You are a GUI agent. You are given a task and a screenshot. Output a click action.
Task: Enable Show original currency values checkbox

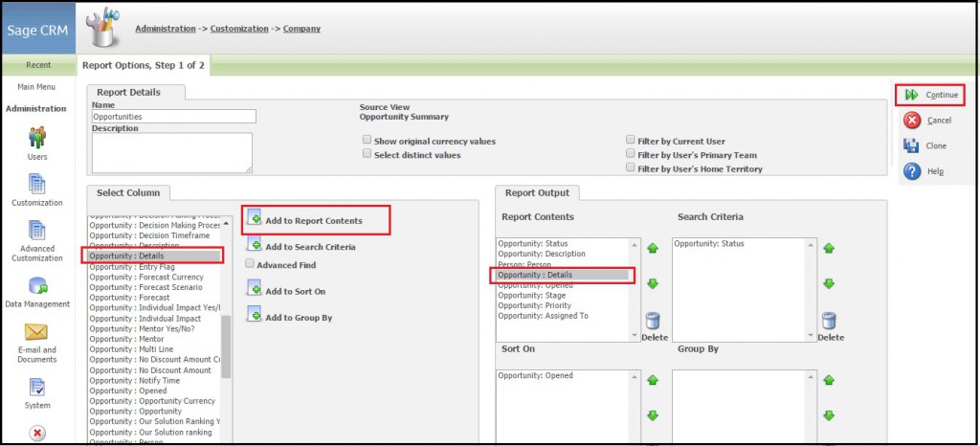(367, 140)
